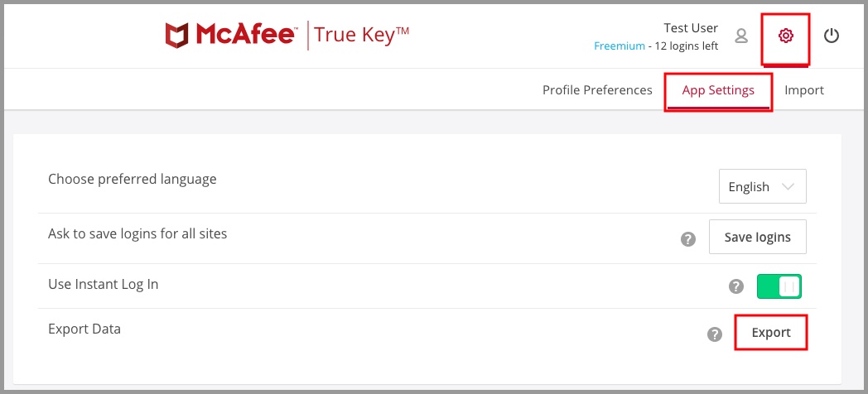Viewport: 868px width, 394px height.
Task: Show help for Save logins option
Action: point(687,238)
